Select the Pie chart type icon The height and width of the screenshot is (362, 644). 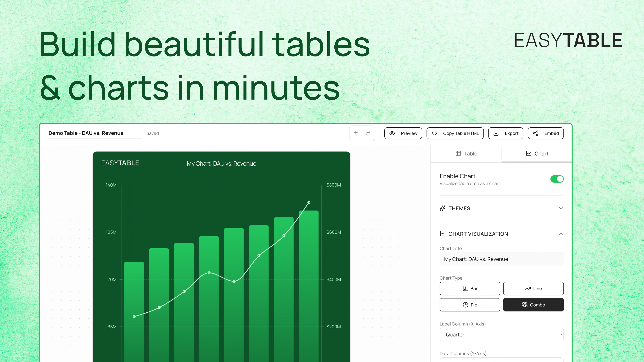[x=466, y=305]
